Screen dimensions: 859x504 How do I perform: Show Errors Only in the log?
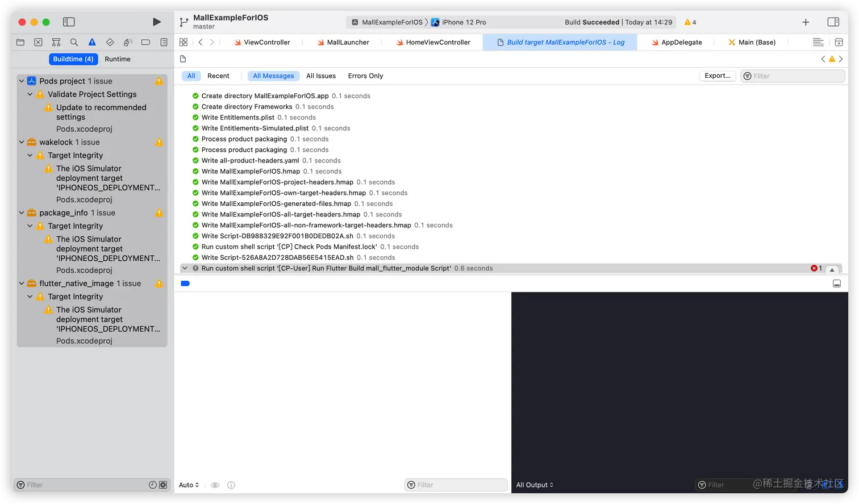pos(365,76)
